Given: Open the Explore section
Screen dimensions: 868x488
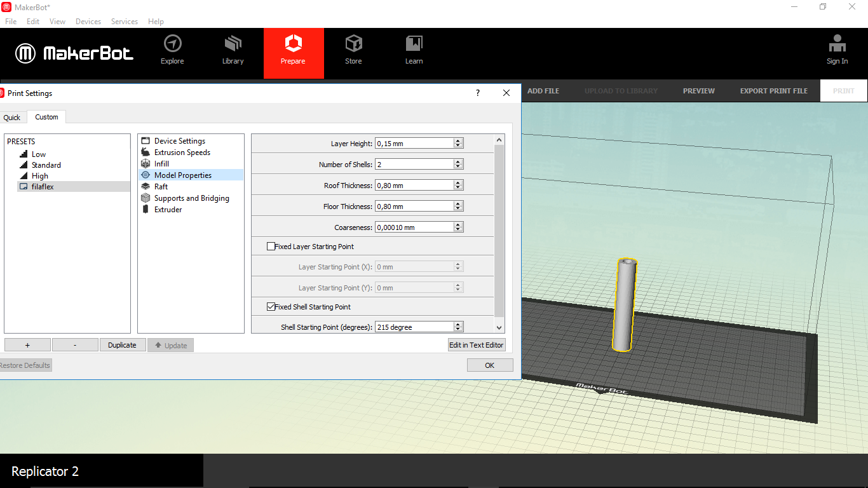Looking at the screenshot, I should click(x=172, y=50).
